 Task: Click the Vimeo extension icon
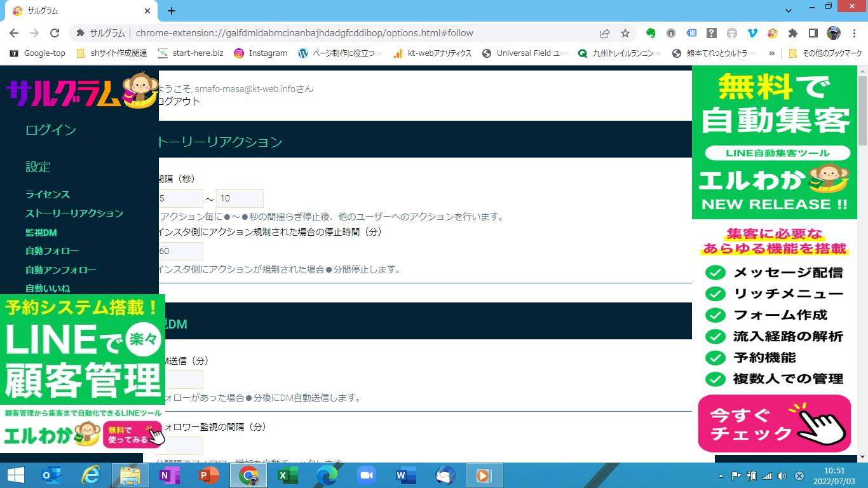tap(752, 33)
